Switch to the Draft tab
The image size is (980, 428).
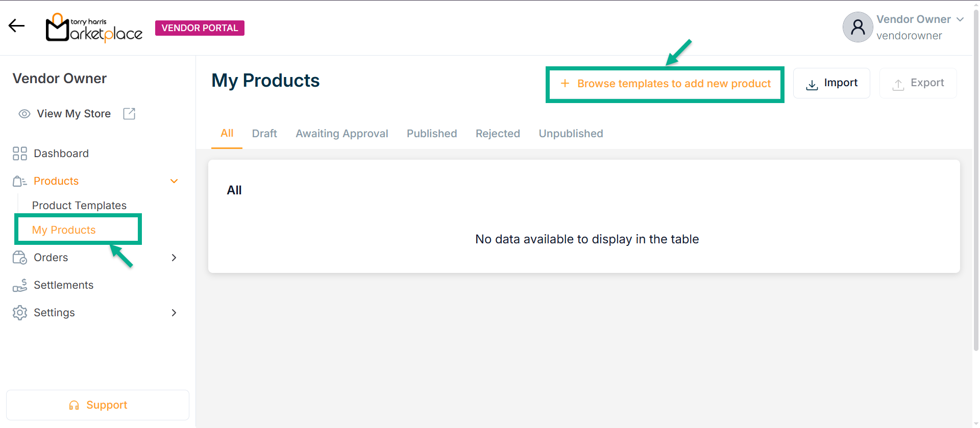click(264, 134)
